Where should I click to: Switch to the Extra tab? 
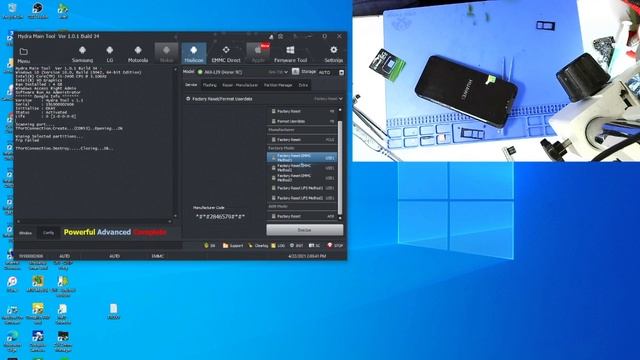pos(303,85)
